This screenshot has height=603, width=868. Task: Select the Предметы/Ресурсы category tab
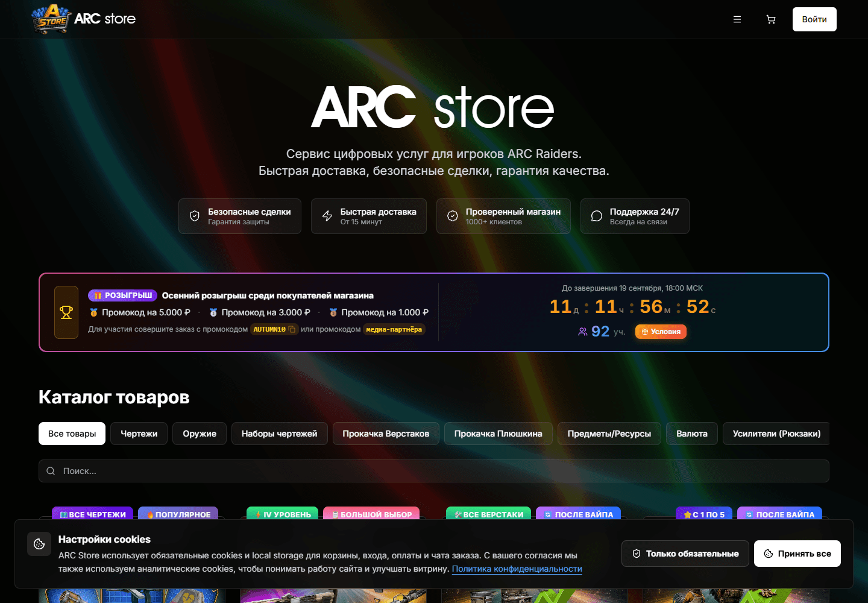click(609, 434)
